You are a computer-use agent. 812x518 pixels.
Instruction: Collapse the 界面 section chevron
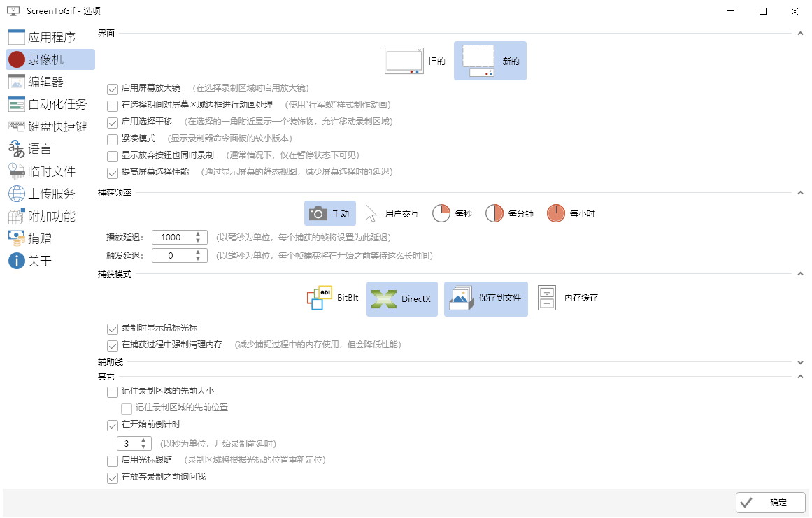click(800, 34)
